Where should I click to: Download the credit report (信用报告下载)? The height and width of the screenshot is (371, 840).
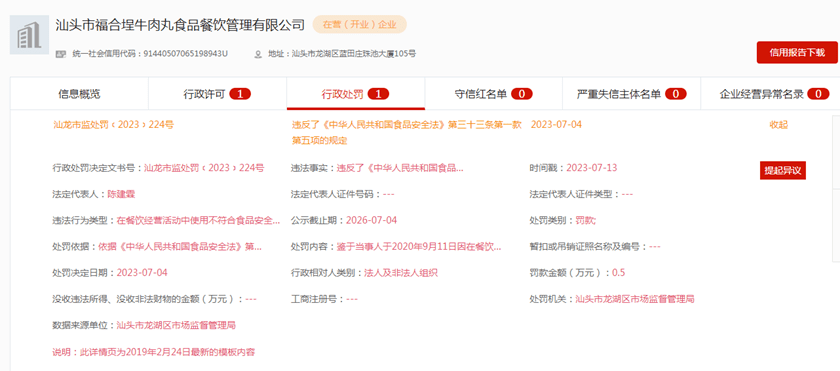(x=797, y=52)
